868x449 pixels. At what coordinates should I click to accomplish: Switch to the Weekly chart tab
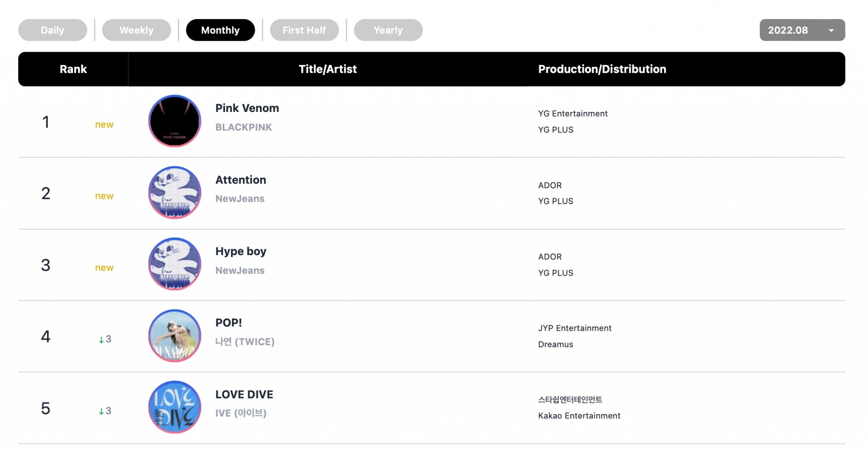[x=136, y=30]
